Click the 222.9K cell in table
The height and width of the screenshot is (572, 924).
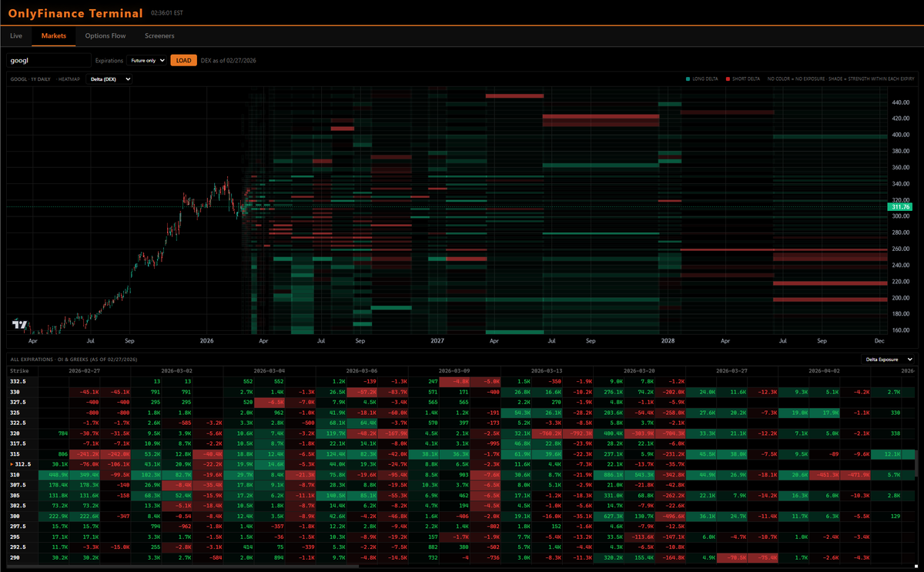click(x=54, y=517)
